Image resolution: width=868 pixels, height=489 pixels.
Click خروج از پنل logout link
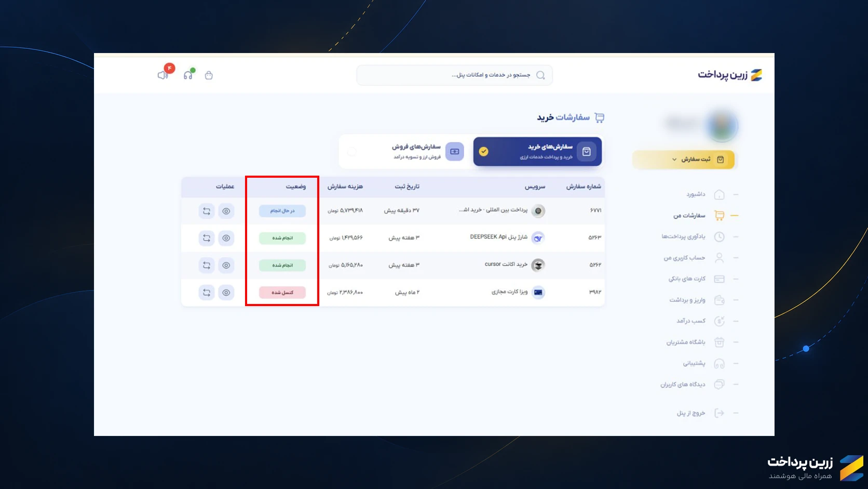[x=690, y=413]
